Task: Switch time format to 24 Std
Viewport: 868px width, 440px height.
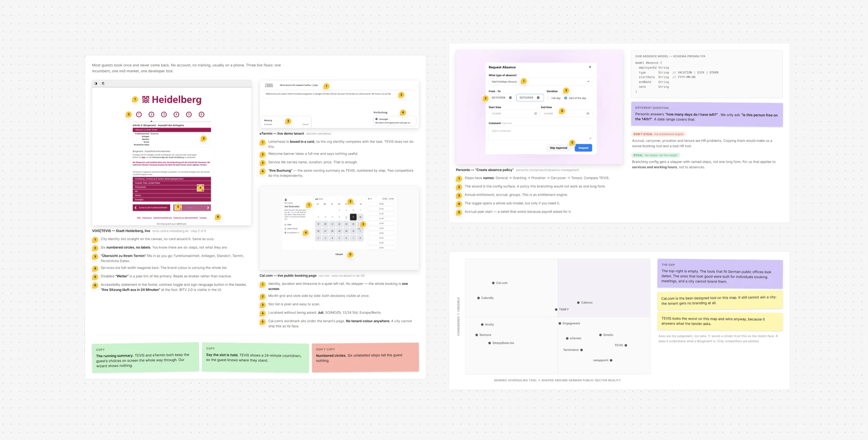Action: [391, 199]
